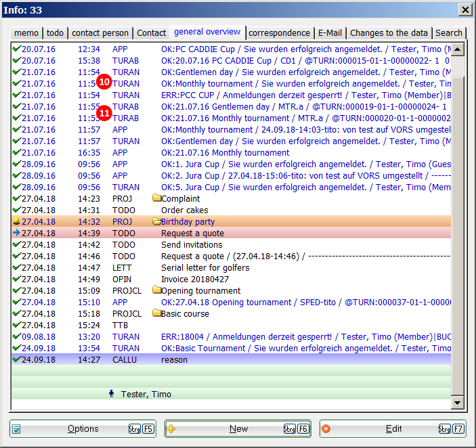The image size is (476, 448).
Task: Click the green checkmark on the CALLU reason row
Action: tap(16, 360)
